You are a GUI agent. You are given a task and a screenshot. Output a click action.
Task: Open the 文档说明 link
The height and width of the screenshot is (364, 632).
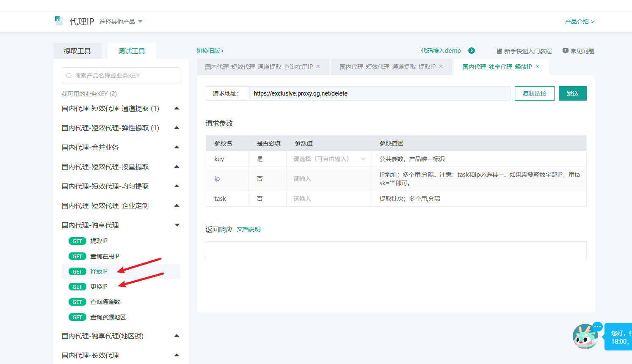pyautogui.click(x=248, y=229)
